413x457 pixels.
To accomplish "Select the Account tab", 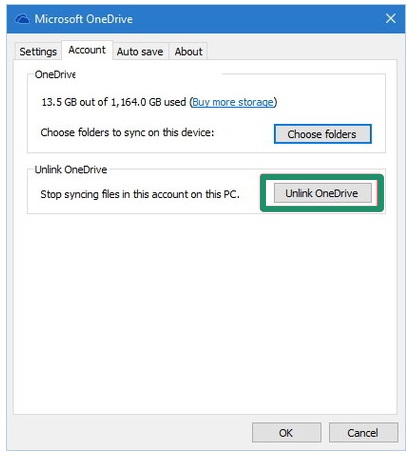I will point(87,50).
